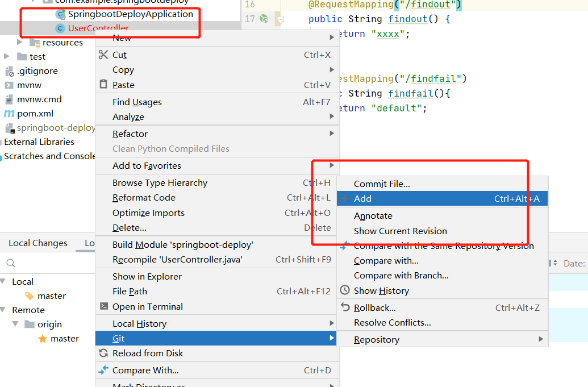The width and height of the screenshot is (588, 387).
Task: Click the gutter run icon on line 17
Action: tap(264, 18)
